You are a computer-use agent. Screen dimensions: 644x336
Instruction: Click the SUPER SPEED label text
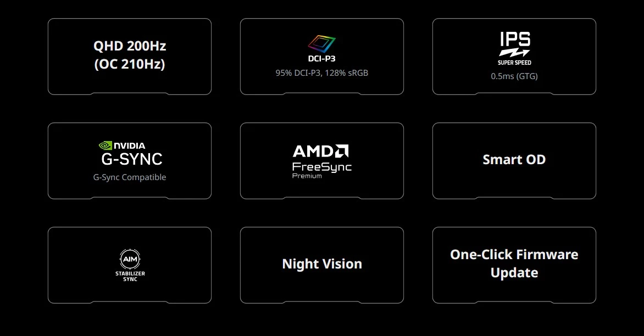click(x=514, y=63)
